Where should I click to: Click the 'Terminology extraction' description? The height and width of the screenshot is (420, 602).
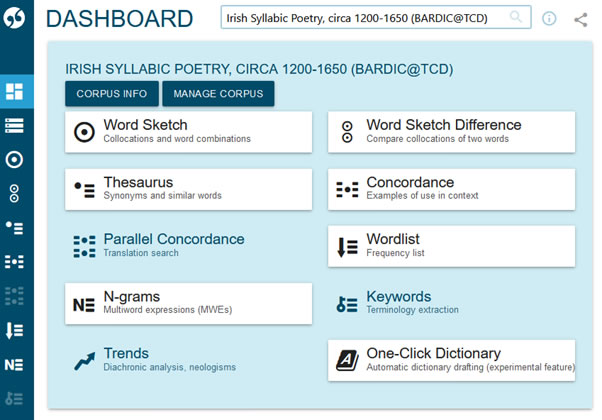coord(412,310)
